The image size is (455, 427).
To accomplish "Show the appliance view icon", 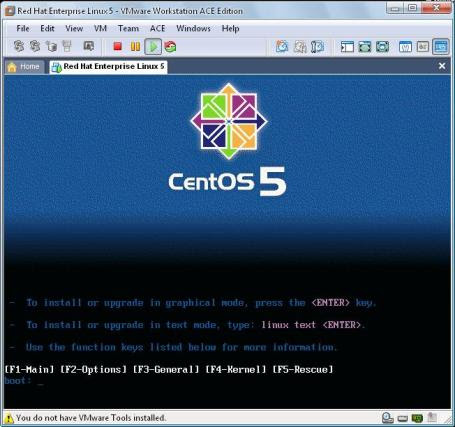I will (423, 47).
